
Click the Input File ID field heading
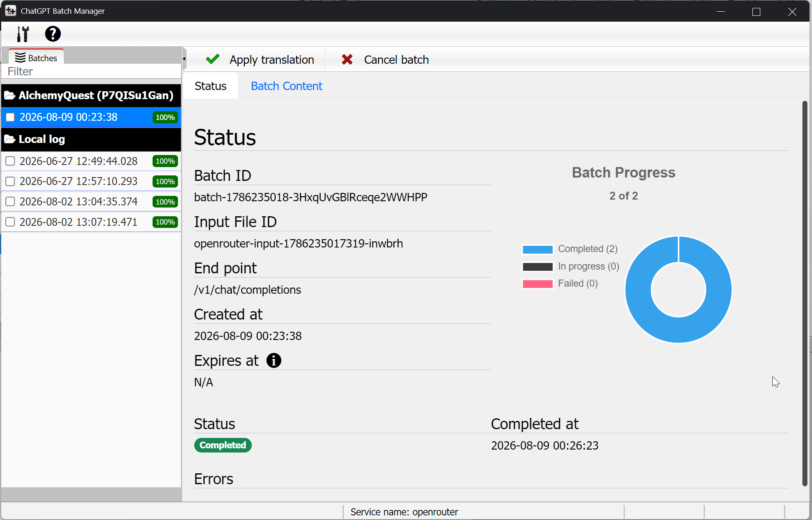coord(236,222)
